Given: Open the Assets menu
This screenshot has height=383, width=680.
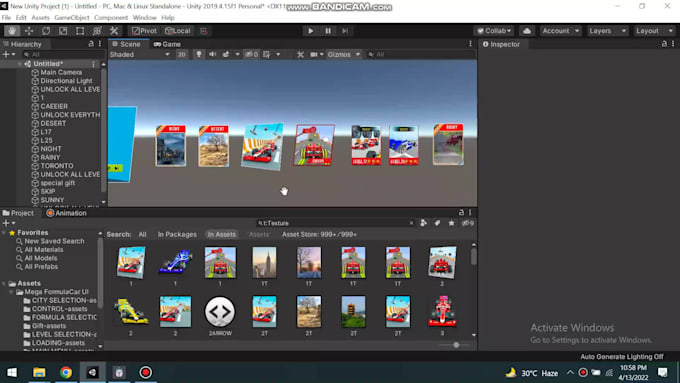Looking at the screenshot, I should pyautogui.click(x=40, y=18).
